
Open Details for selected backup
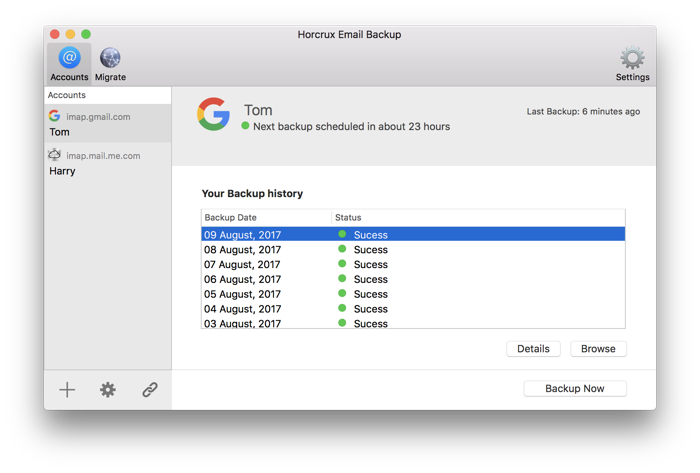[533, 349]
